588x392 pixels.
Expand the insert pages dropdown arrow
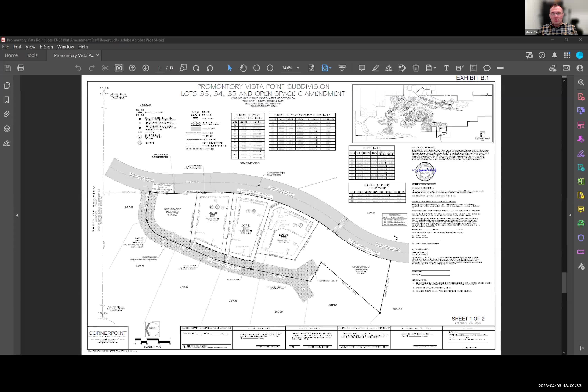(435, 68)
